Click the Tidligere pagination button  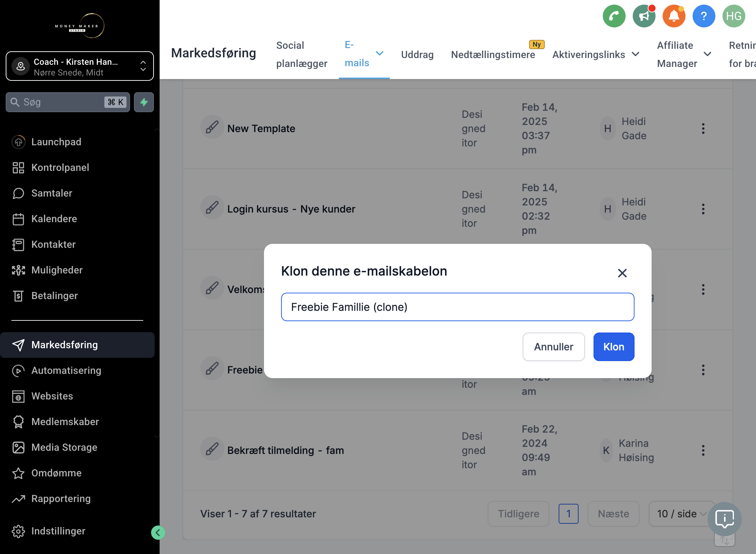[x=518, y=514]
